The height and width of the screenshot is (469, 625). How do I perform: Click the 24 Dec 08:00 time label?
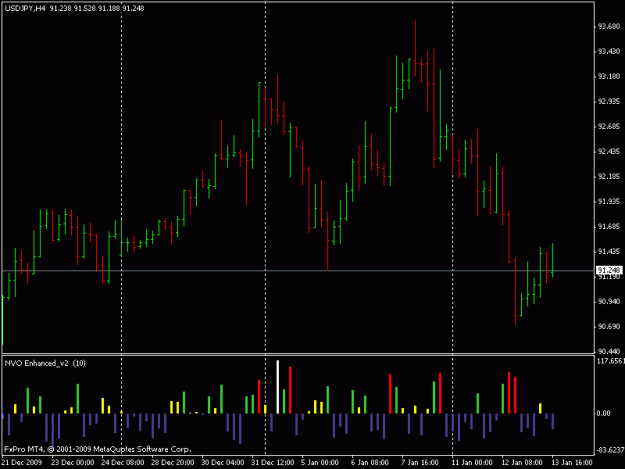122,463
